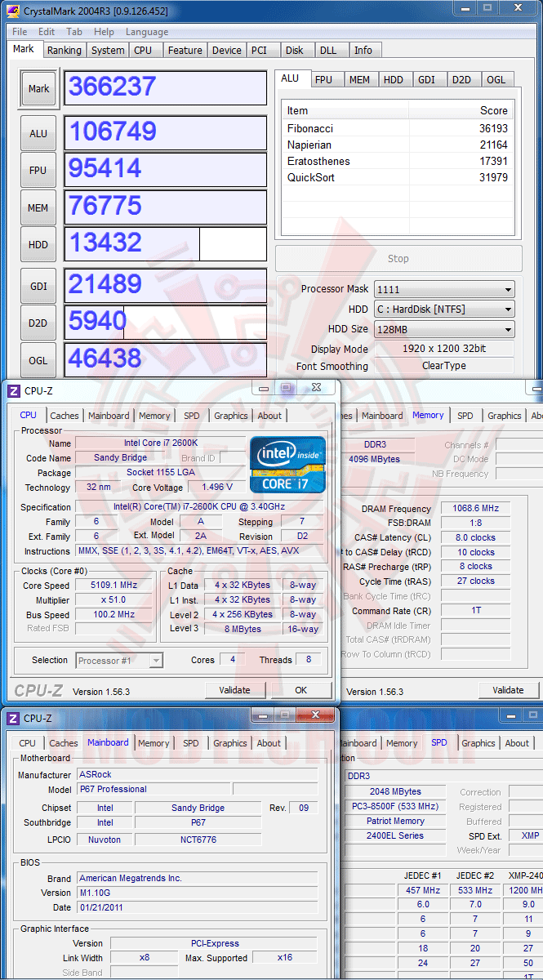Open the Edit menu in CrystalMark
The width and height of the screenshot is (543, 980).
(x=47, y=32)
